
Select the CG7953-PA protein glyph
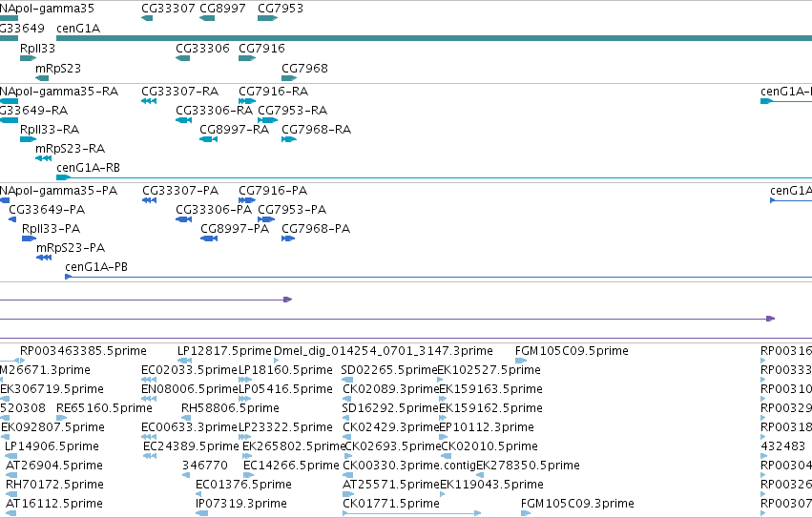tap(266, 219)
